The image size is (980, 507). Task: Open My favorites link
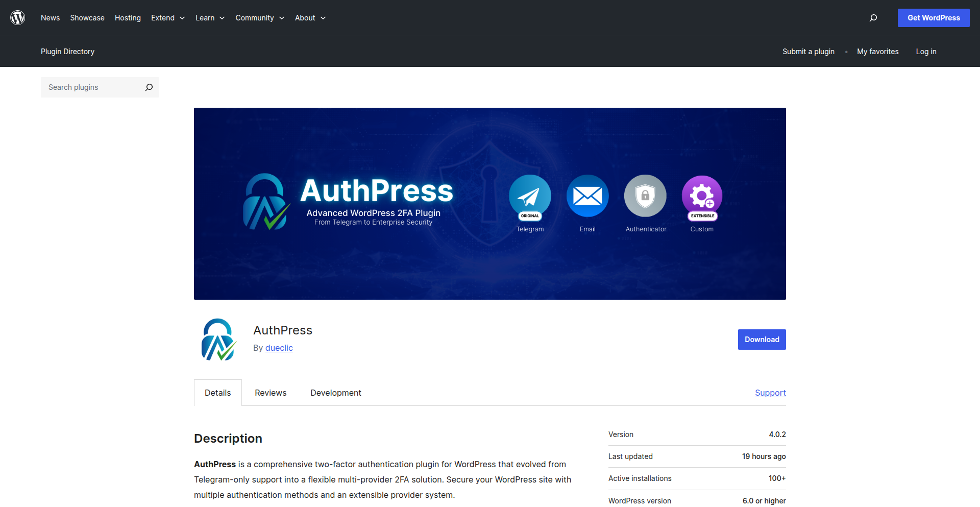878,52
